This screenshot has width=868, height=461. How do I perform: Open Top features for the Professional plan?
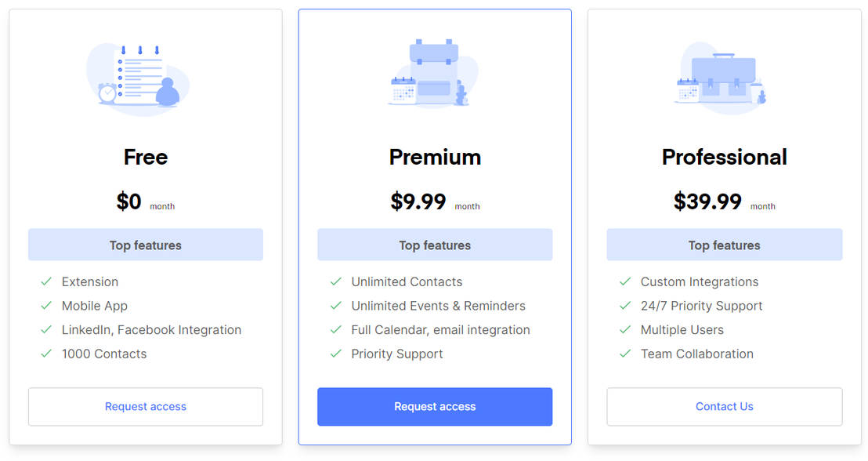(724, 245)
